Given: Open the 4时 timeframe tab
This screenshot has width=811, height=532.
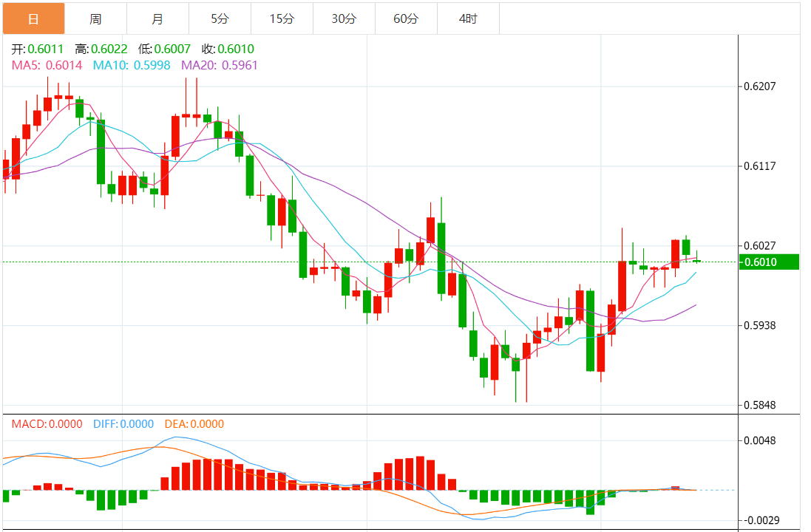Looking at the screenshot, I should 468,18.
